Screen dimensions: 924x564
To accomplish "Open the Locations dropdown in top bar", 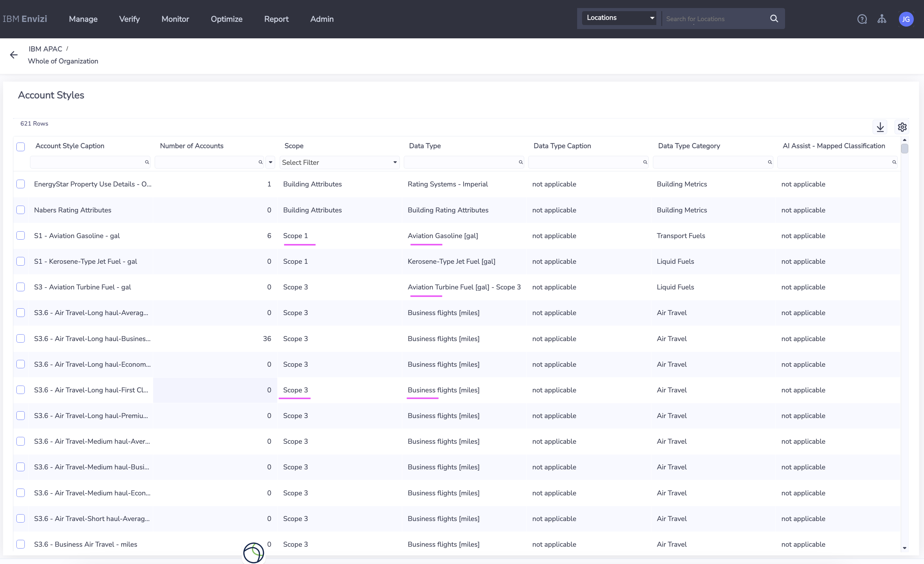I will (620, 18).
